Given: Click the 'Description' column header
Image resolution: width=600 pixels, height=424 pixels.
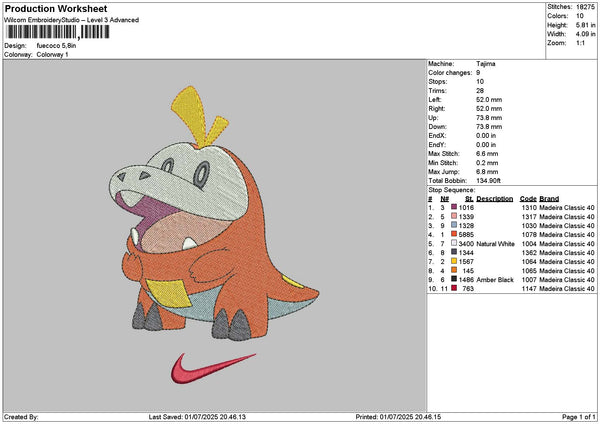Looking at the screenshot, I should [494, 199].
